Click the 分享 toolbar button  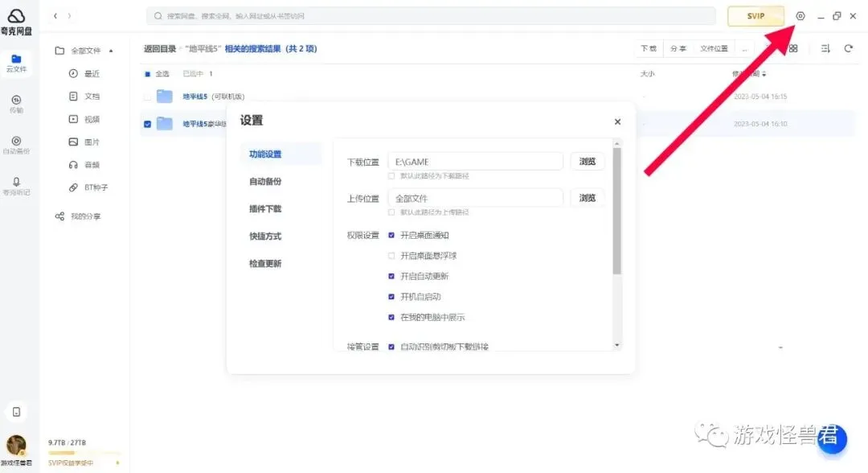point(678,49)
